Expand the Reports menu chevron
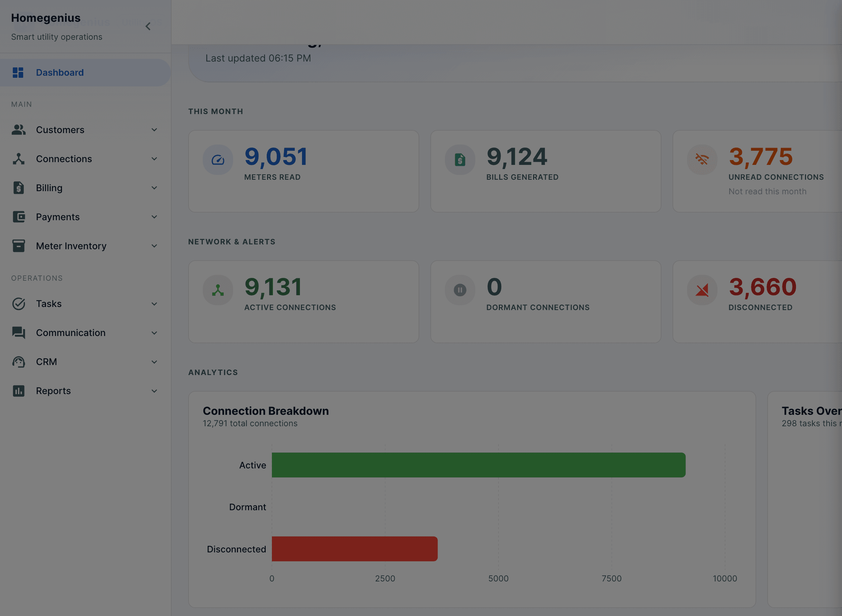Image resolution: width=842 pixels, height=616 pixels. pyautogui.click(x=154, y=391)
